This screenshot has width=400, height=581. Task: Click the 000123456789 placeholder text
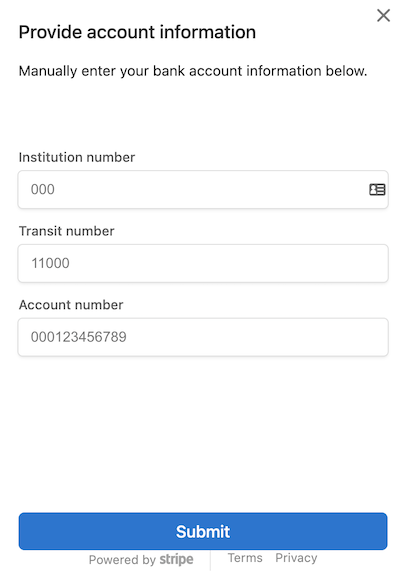(79, 337)
